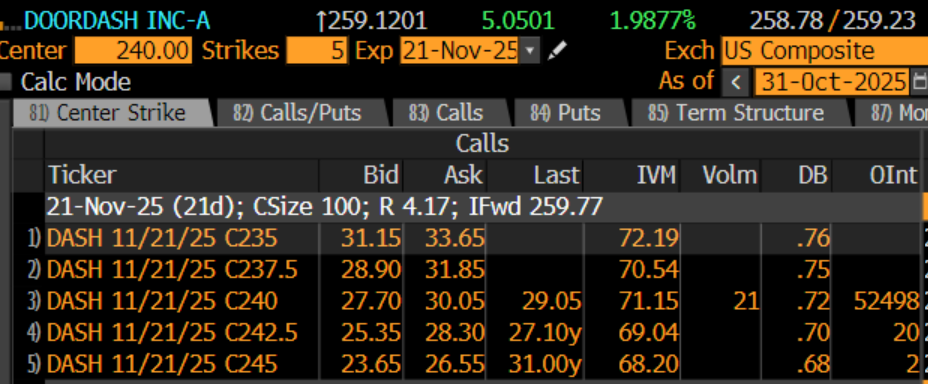Edit the Center strike field 240.00

(x=133, y=51)
